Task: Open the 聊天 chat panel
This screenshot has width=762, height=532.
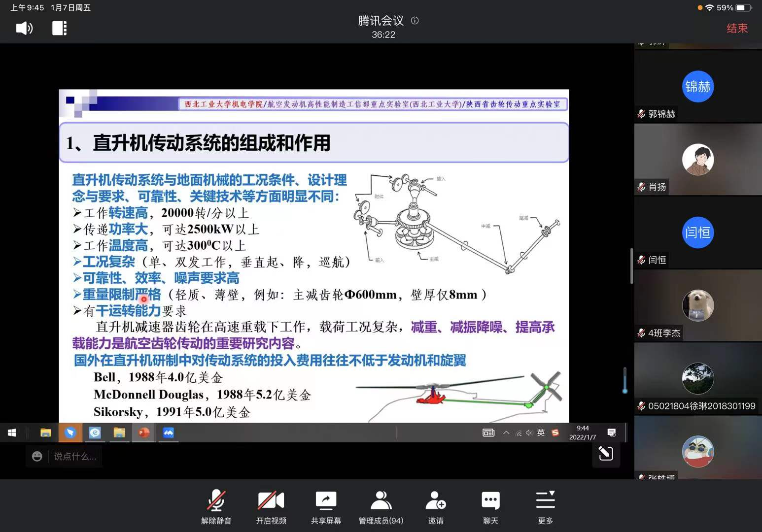Action: (x=490, y=507)
